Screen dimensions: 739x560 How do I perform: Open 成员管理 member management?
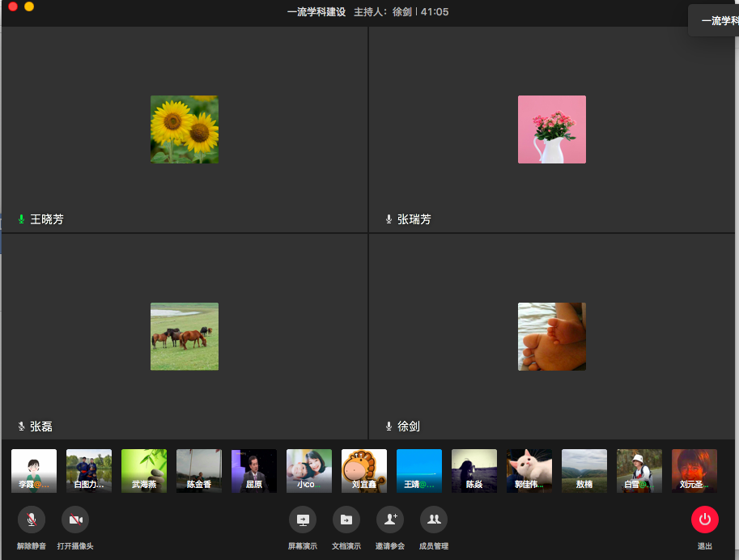[434, 520]
